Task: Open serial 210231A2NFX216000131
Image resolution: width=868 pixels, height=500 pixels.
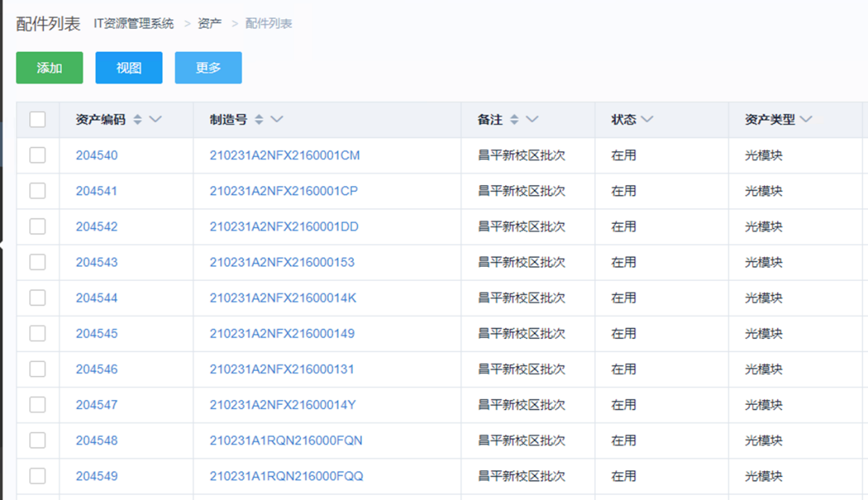Action: (282, 369)
